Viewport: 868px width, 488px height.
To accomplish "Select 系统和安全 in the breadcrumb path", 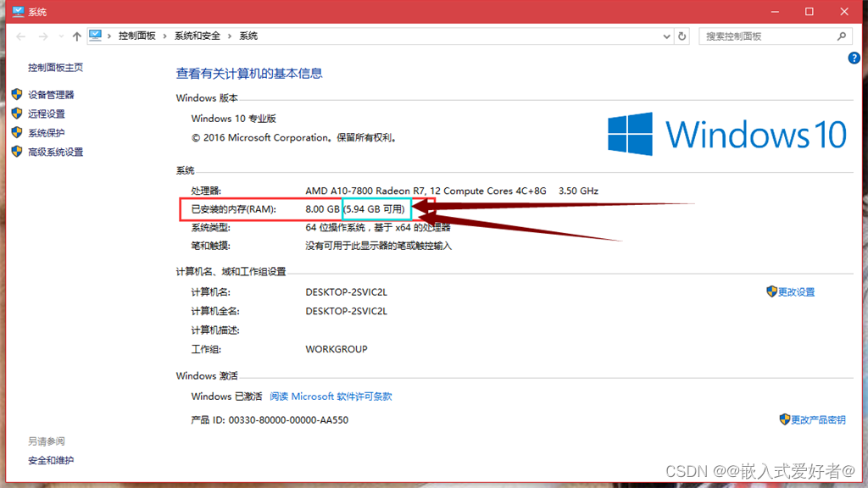I will tap(197, 36).
